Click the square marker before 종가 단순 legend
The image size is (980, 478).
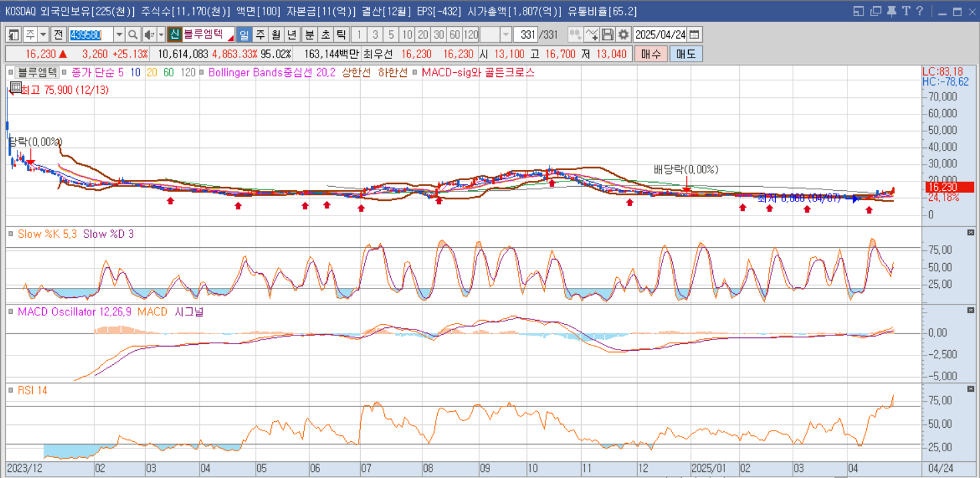pos(64,72)
